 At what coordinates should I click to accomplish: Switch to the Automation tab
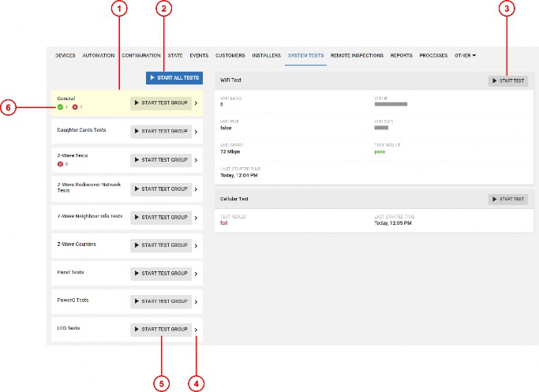click(99, 55)
